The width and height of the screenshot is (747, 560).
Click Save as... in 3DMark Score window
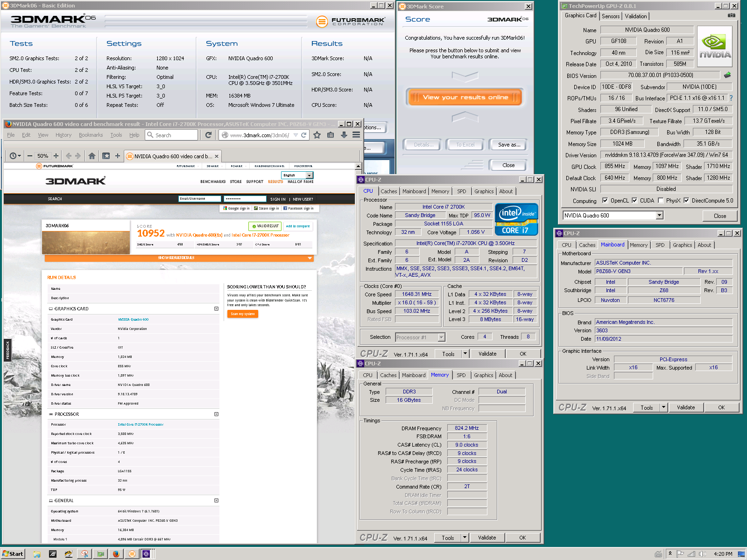click(x=508, y=145)
